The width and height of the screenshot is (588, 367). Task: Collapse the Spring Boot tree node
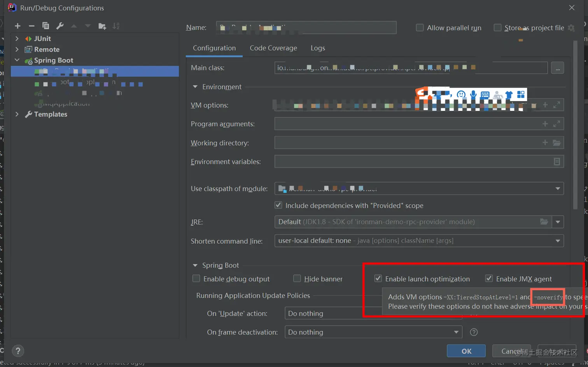pyautogui.click(x=17, y=60)
